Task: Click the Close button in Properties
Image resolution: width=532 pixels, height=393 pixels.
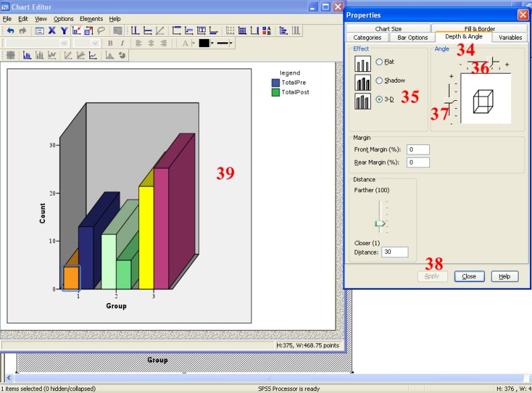Action: pos(470,276)
